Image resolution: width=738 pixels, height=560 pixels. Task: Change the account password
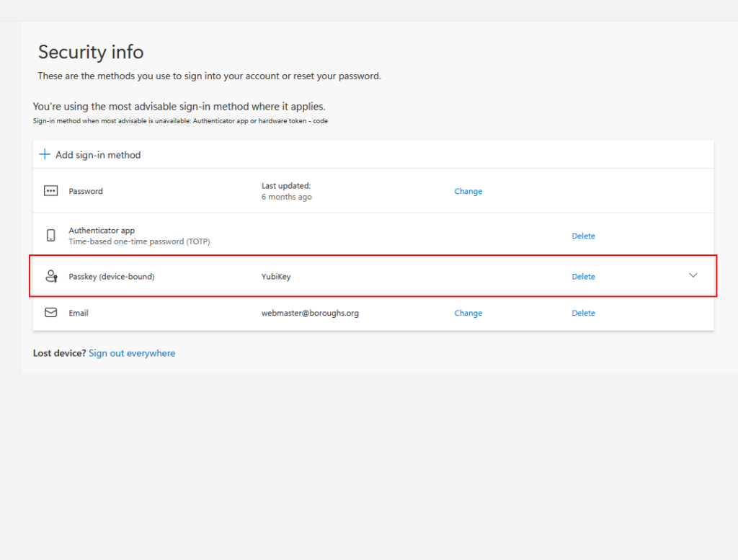468,191
